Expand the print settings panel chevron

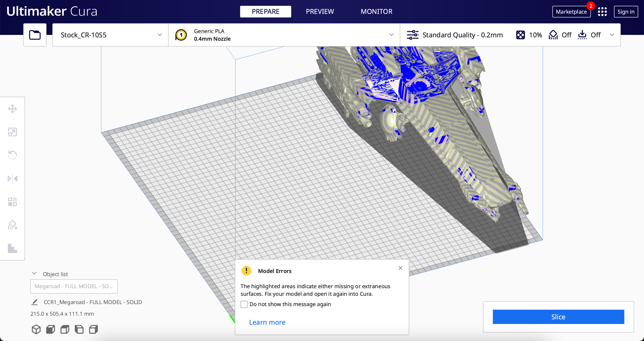point(612,34)
